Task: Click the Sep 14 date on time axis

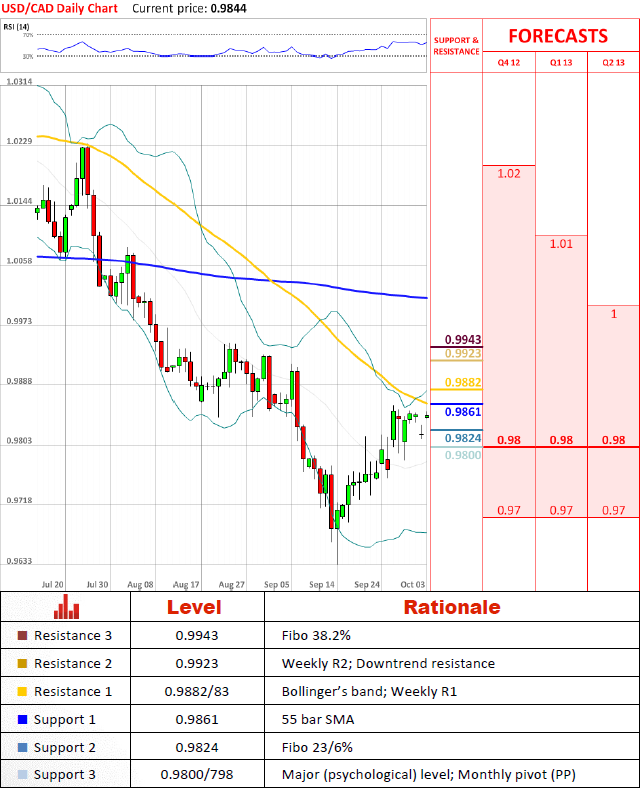Action: 322,583
